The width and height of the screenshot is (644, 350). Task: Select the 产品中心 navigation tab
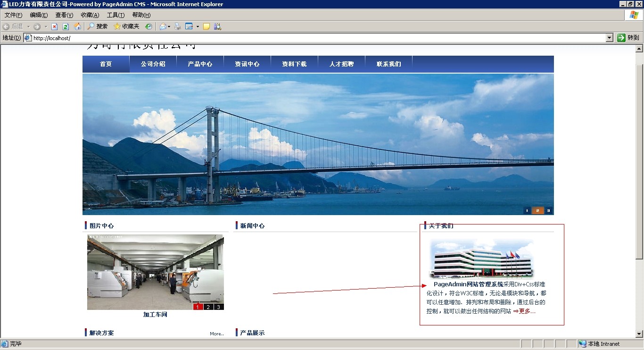tap(200, 64)
